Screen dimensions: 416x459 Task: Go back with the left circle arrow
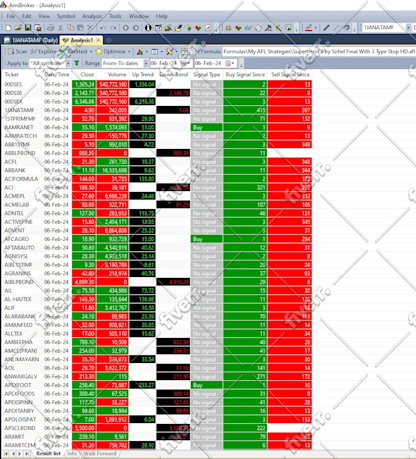(126, 28)
